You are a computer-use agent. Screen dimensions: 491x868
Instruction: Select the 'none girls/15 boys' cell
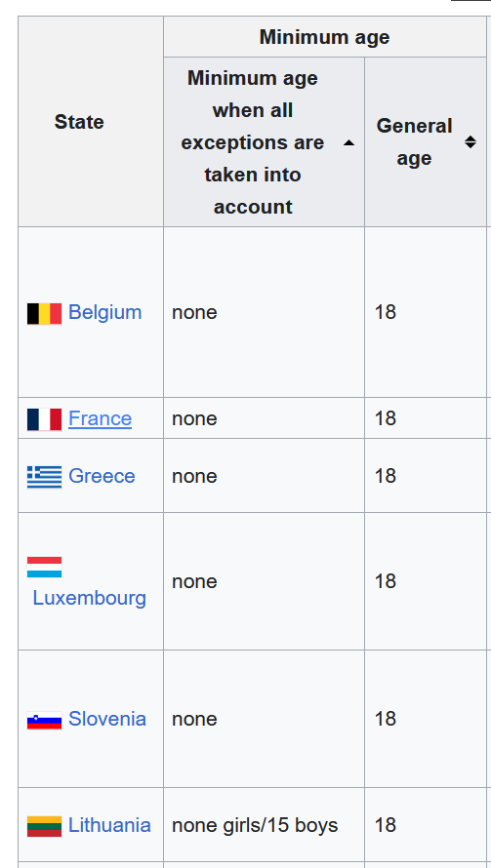click(264, 825)
